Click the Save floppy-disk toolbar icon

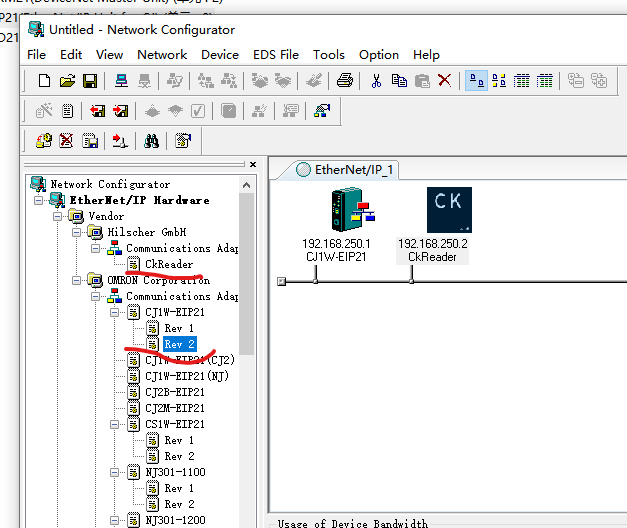point(90,81)
